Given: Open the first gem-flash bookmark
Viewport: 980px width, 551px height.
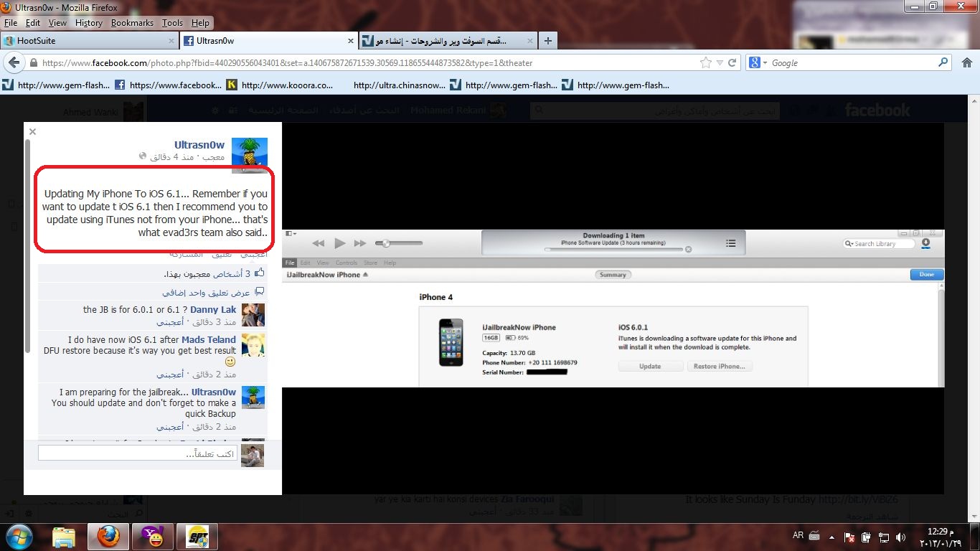Looking at the screenshot, I should point(56,85).
